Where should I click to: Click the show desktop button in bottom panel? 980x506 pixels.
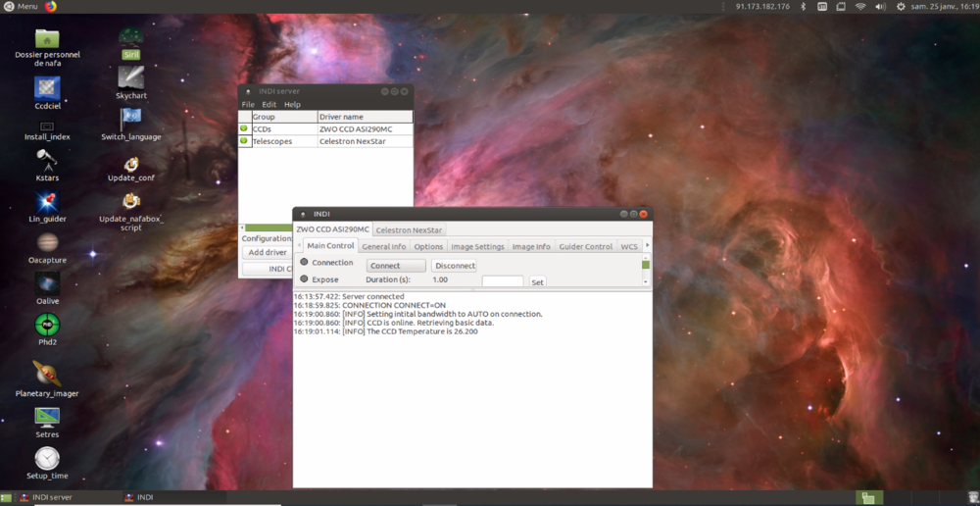(x=5, y=498)
